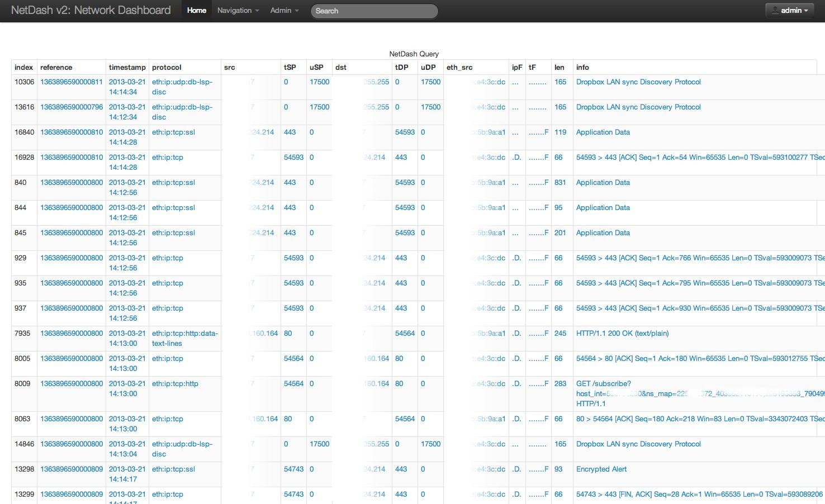
Task: Click Application Data link in row 16840
Action: point(603,132)
